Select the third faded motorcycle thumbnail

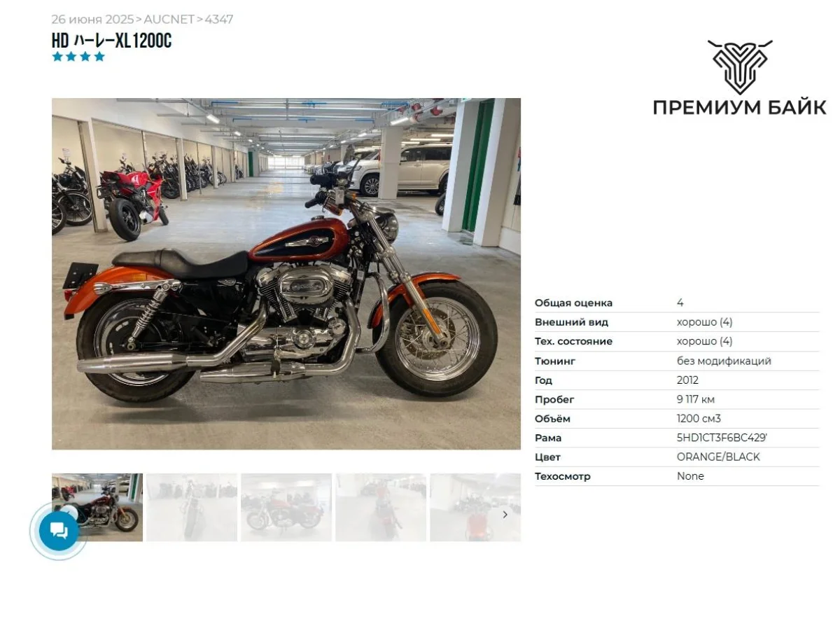click(x=286, y=507)
